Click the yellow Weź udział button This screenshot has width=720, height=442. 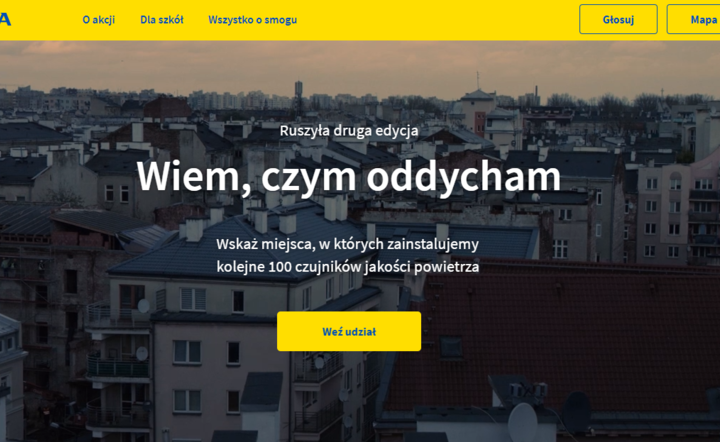(x=349, y=331)
